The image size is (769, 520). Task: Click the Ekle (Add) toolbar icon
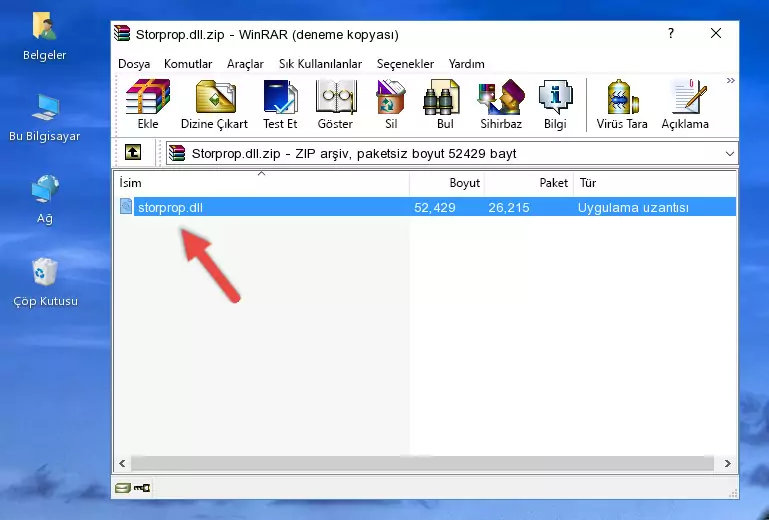148,104
